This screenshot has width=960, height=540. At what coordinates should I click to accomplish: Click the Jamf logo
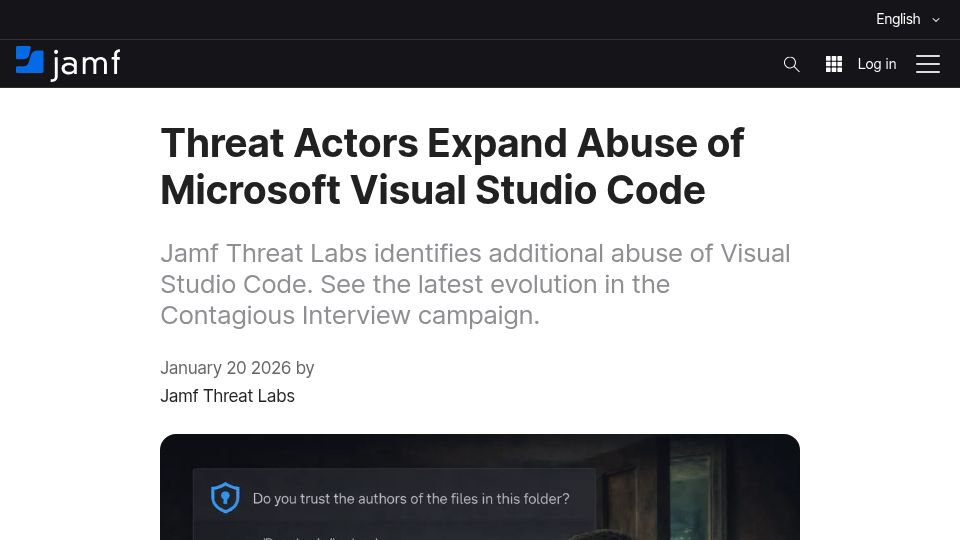click(x=68, y=64)
